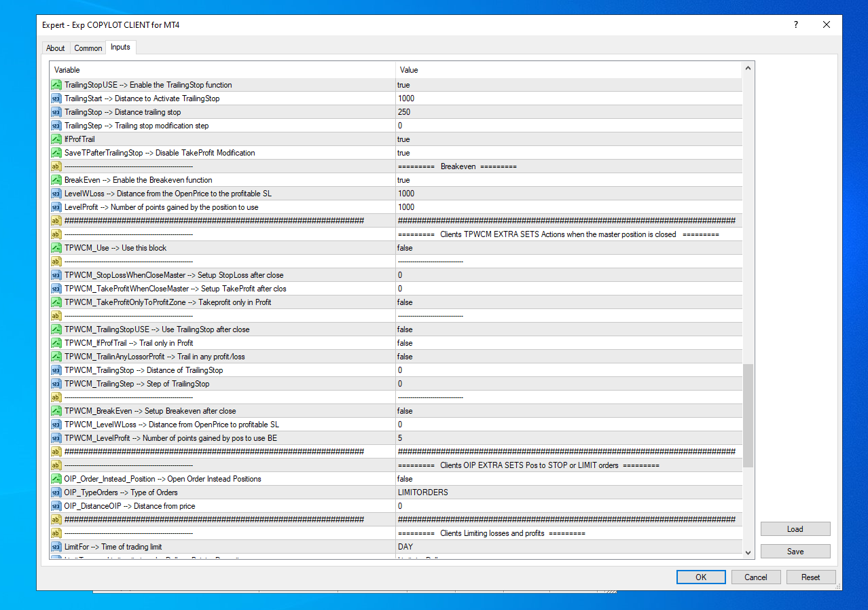868x610 pixels.
Task: Click the TPWCM_TrailingStopUSE row icon
Action: [56, 329]
